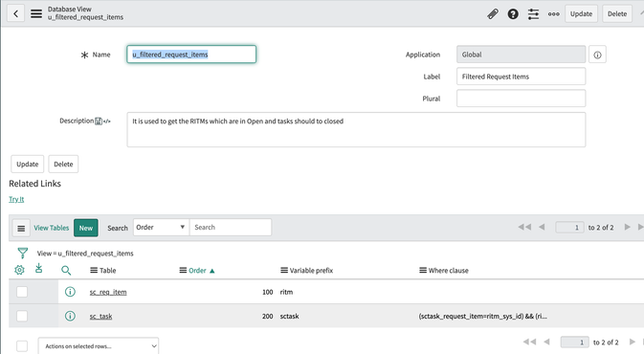Open attachments via the paperclip icon
The width and height of the screenshot is (644, 354).
(493, 14)
